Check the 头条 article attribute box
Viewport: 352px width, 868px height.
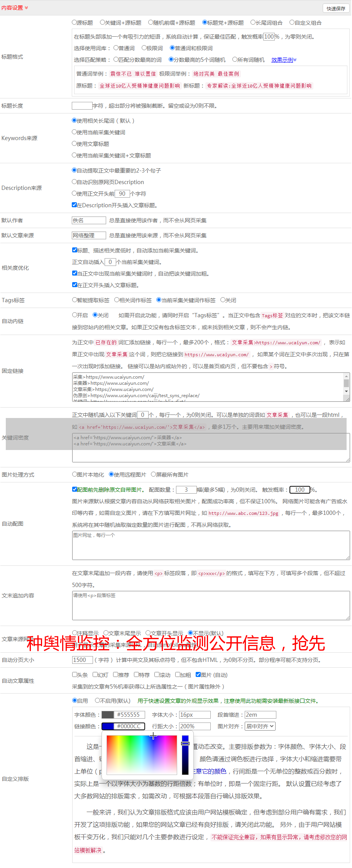pos(74,675)
